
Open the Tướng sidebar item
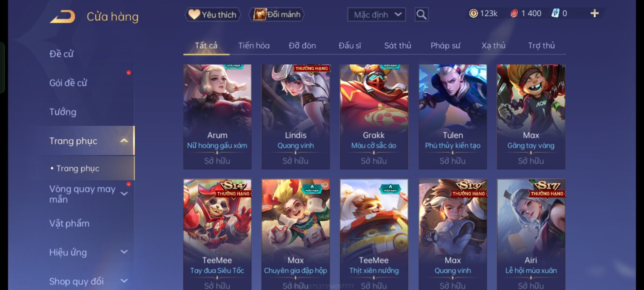point(63,112)
